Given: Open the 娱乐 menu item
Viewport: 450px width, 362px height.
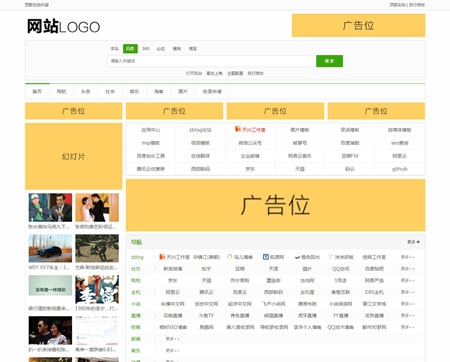Looking at the screenshot, I should pos(134,91).
